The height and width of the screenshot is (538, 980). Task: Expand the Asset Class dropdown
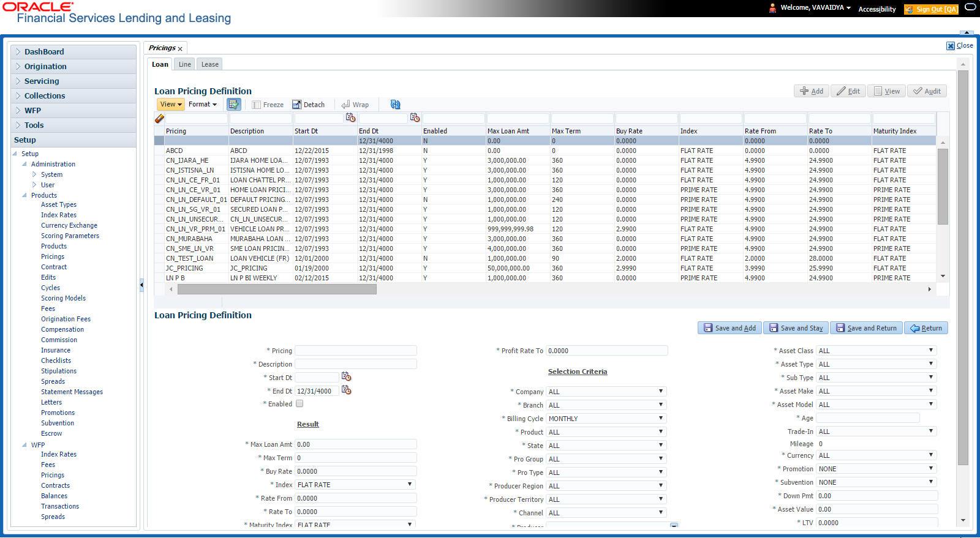coord(876,351)
